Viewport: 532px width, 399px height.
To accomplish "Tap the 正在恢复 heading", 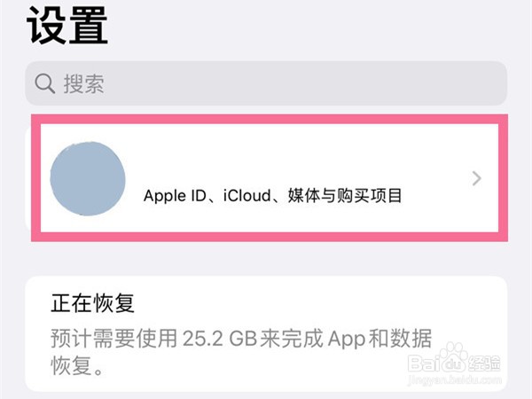I will coord(92,303).
